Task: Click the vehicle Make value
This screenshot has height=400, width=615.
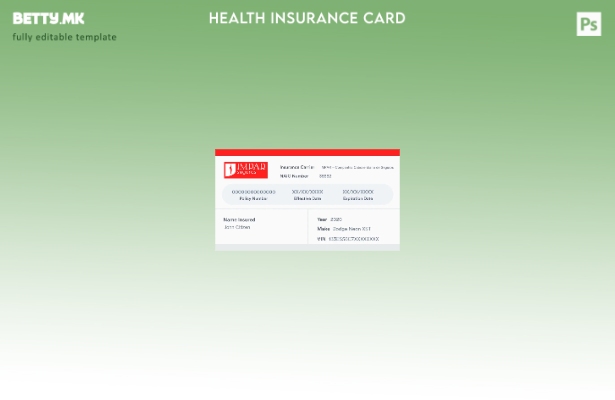Action: [351, 229]
